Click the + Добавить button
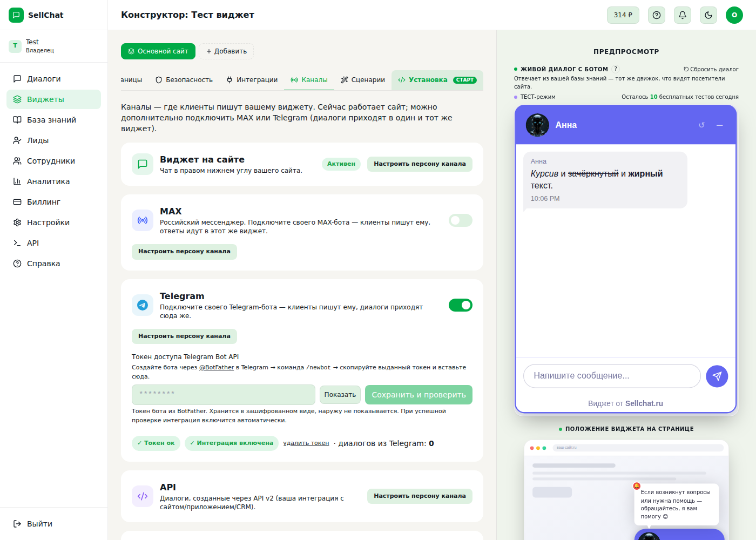Viewport: 756px width, 540px height. click(226, 51)
